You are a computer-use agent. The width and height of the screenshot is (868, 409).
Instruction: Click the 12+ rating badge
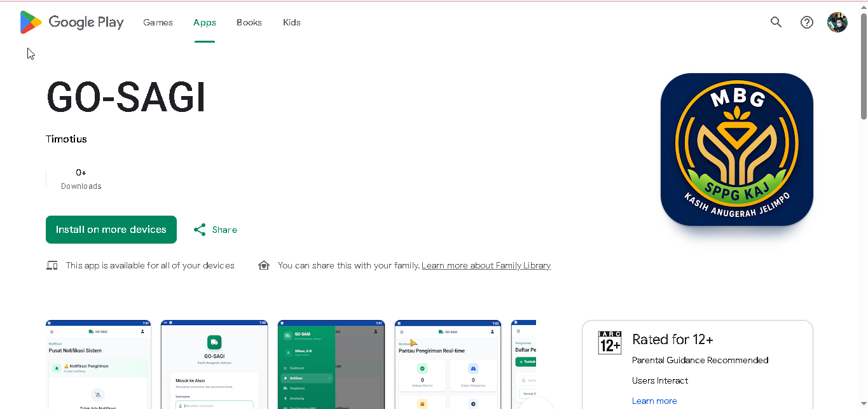[x=610, y=343]
